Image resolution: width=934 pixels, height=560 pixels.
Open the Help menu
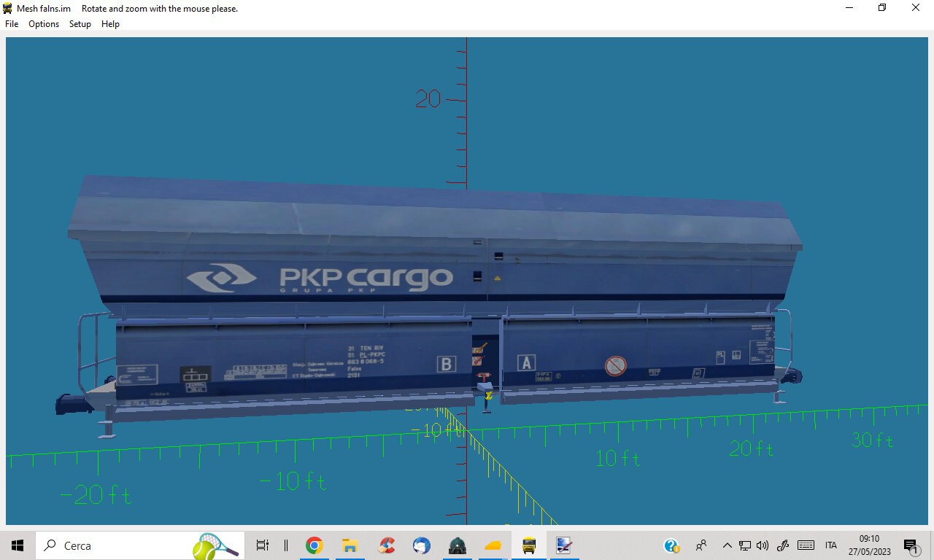[110, 24]
